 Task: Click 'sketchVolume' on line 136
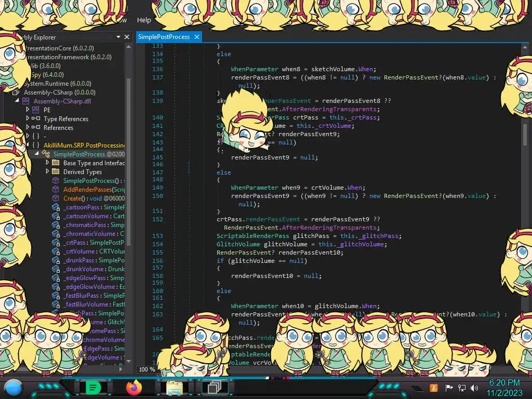tap(333, 69)
